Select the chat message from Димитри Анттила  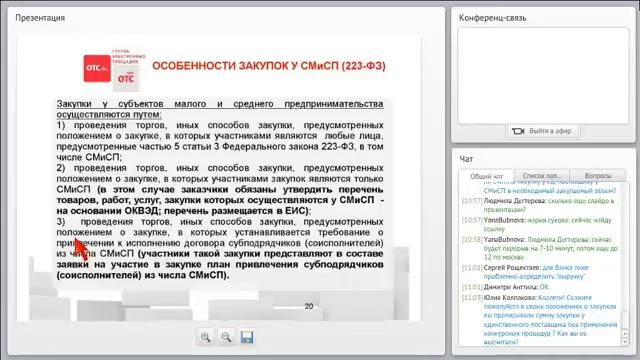click(506, 287)
